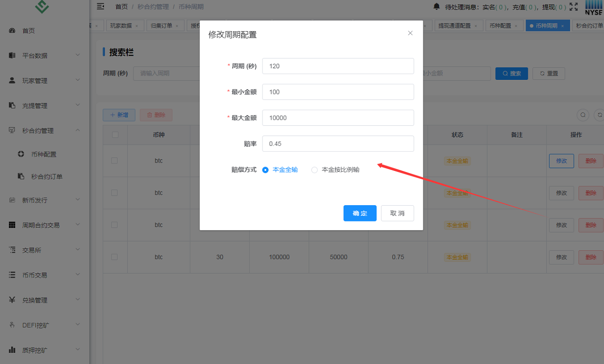
Task: Collapse sidebar with hamburger icon
Action: tap(100, 6)
